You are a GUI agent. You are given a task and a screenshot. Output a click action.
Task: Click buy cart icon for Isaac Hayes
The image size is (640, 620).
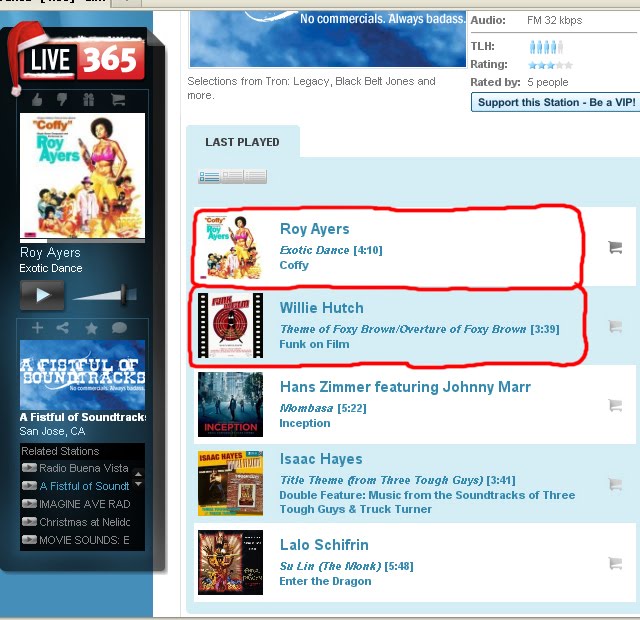click(615, 484)
